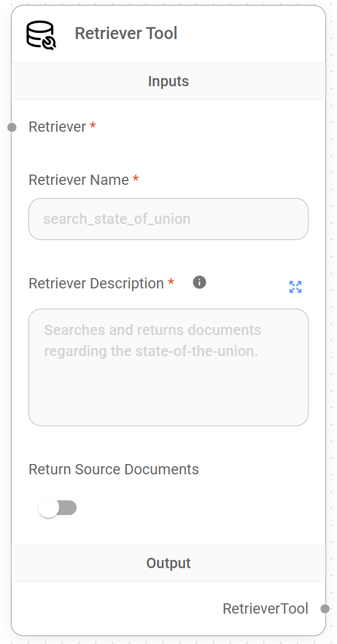Click the red asterisk after Retriever Description
Viewport: 337px width, 644px height.
tap(171, 283)
